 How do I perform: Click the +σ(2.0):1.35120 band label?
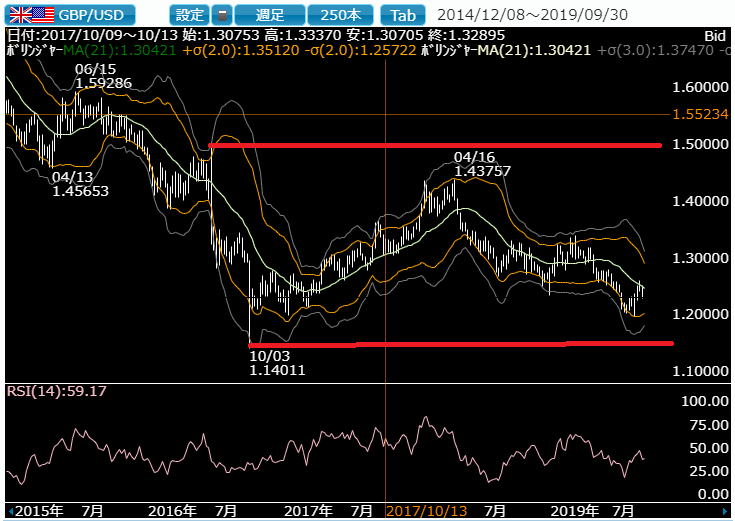click(x=240, y=50)
